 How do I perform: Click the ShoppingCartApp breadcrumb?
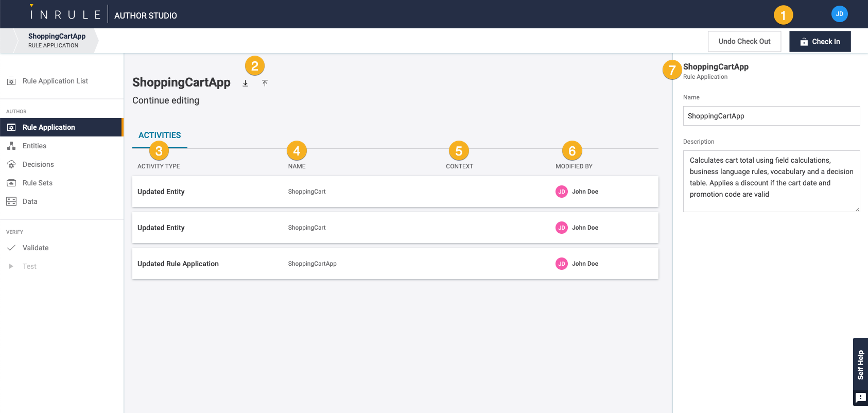[57, 40]
